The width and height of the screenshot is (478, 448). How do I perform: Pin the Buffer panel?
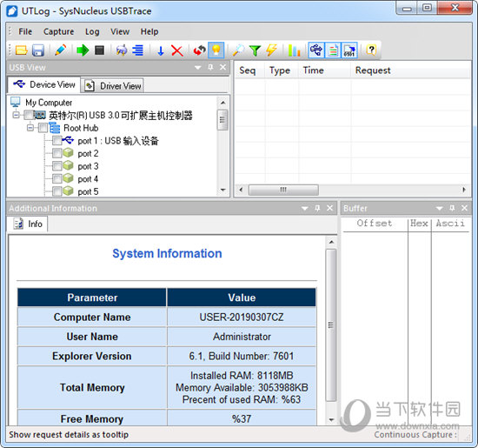[x=452, y=208]
